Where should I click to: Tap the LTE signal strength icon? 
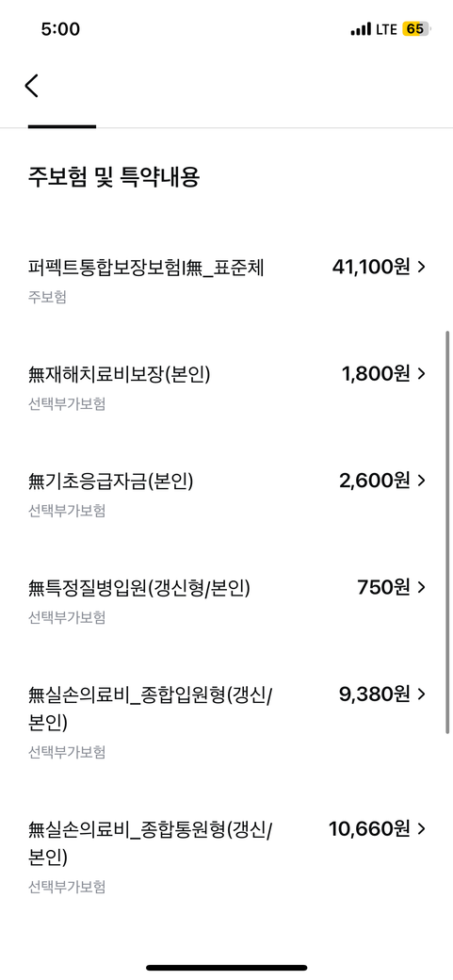(x=361, y=29)
